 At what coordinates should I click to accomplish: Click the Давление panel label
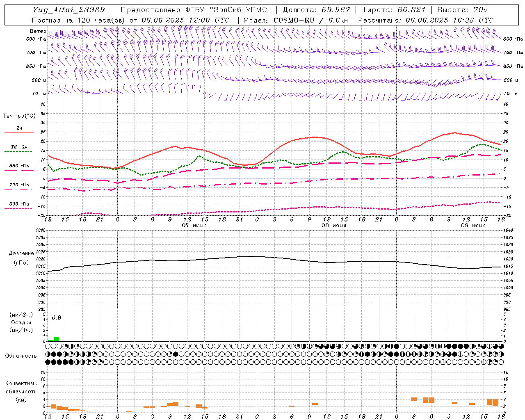point(21,253)
